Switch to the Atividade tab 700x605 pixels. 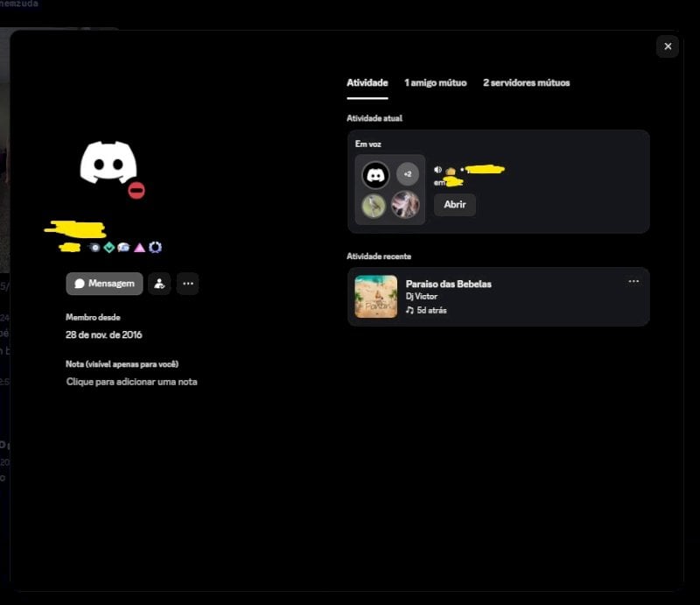[367, 83]
